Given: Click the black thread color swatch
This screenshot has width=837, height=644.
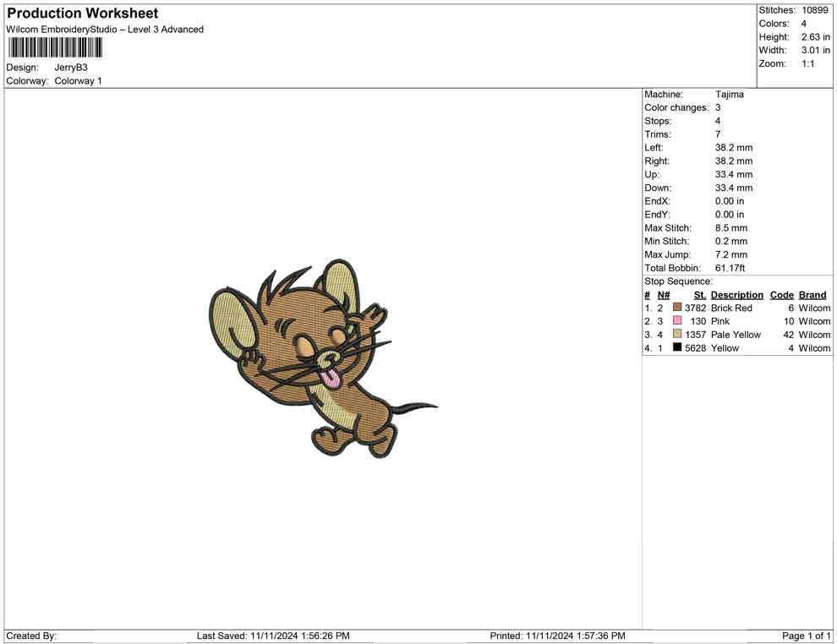Looking at the screenshot, I should pyautogui.click(x=677, y=347).
